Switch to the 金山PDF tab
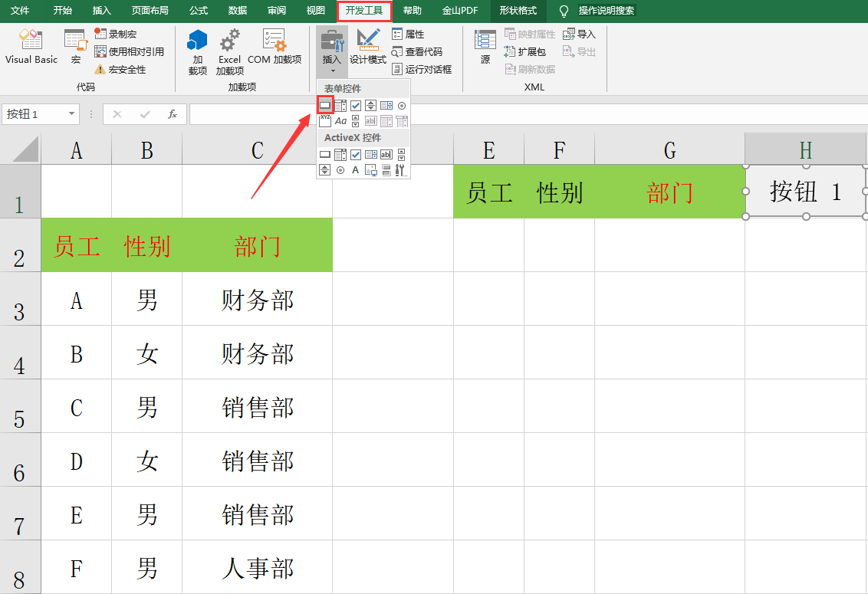The image size is (868, 594). pyautogui.click(x=459, y=11)
